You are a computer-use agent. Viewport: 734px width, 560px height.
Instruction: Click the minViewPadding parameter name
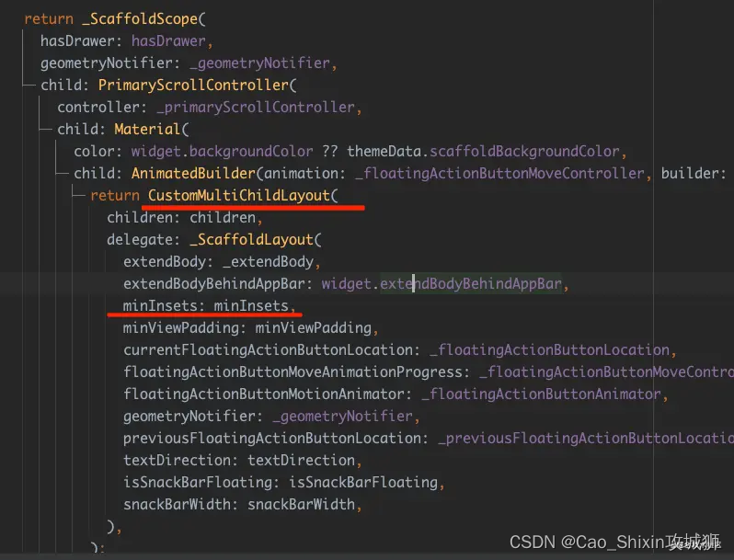pyautogui.click(x=185, y=328)
